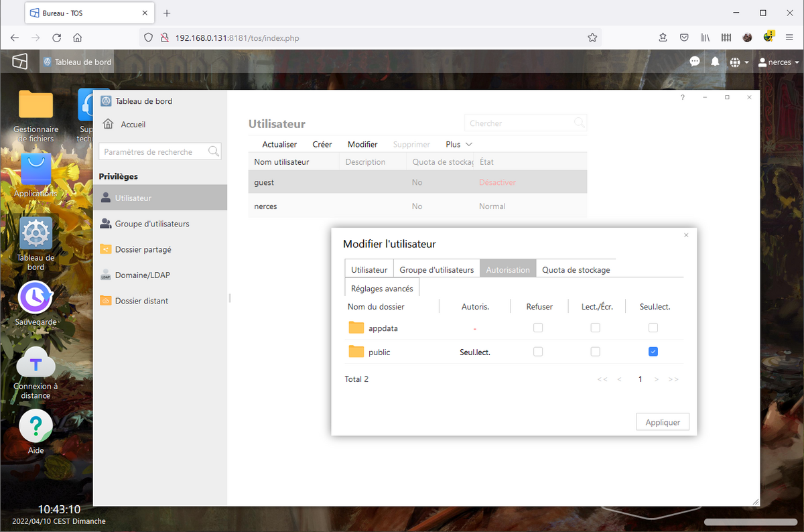Click the help question mark of control panel

683,97
